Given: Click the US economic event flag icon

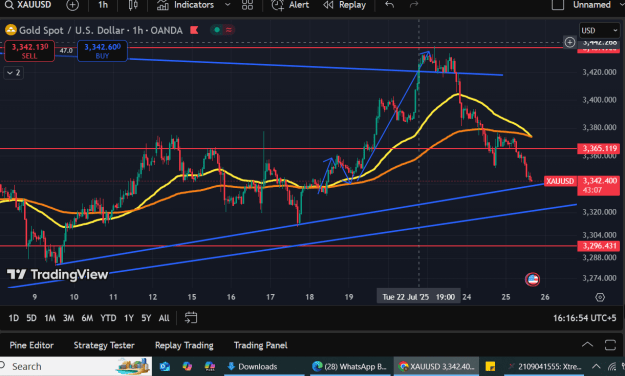Looking at the screenshot, I should (533, 280).
